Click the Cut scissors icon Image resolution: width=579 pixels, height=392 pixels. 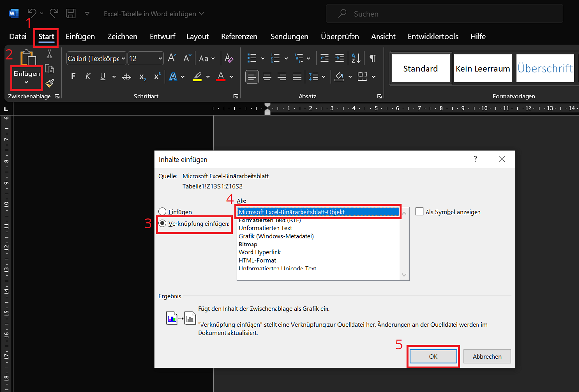tap(50, 54)
